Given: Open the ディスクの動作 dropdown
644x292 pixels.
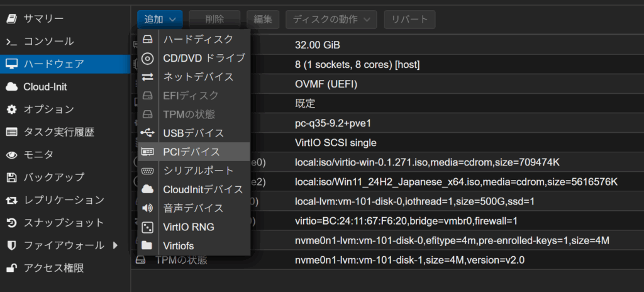Looking at the screenshot, I should 331,20.
